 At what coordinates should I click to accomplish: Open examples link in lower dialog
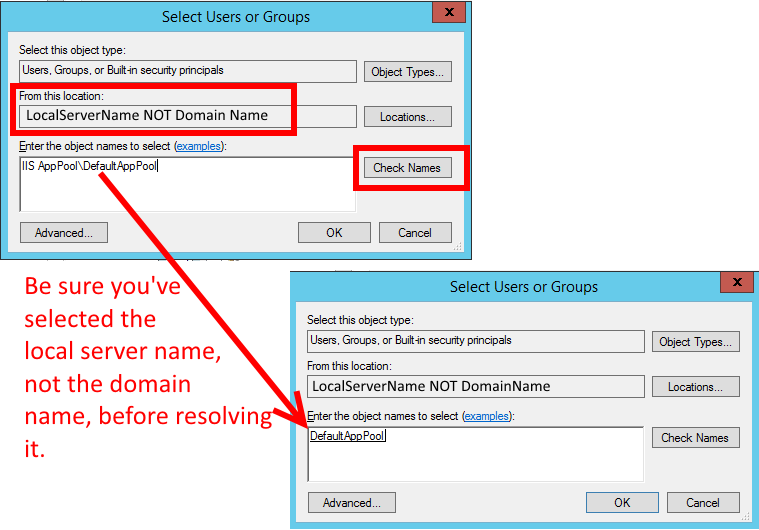486,416
